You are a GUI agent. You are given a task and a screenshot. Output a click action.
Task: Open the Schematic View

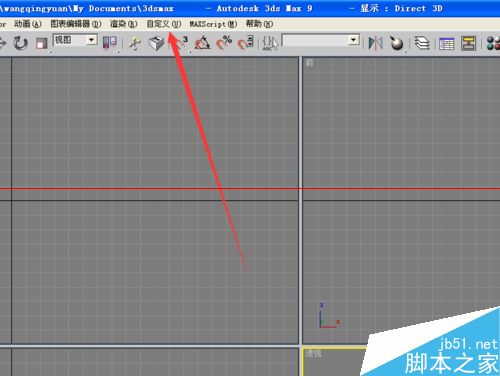468,43
